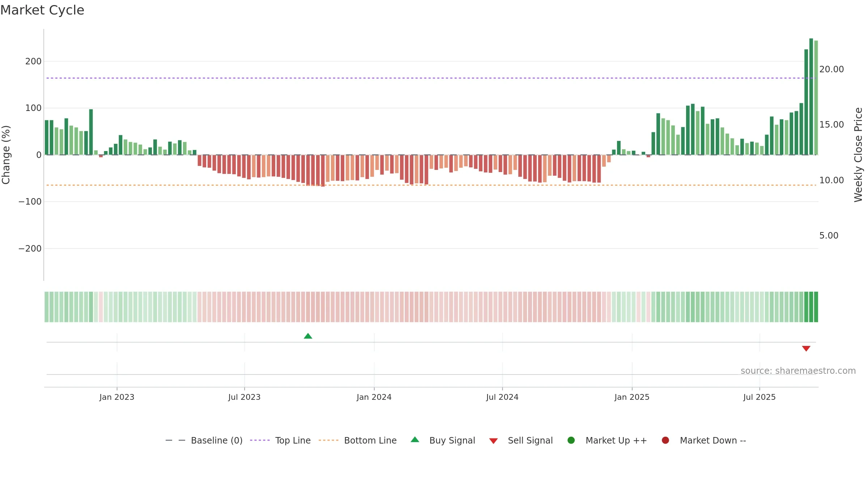Click the green Buy Signal triangle marker on the chart
The width and height of the screenshot is (868, 488).
coord(308,336)
